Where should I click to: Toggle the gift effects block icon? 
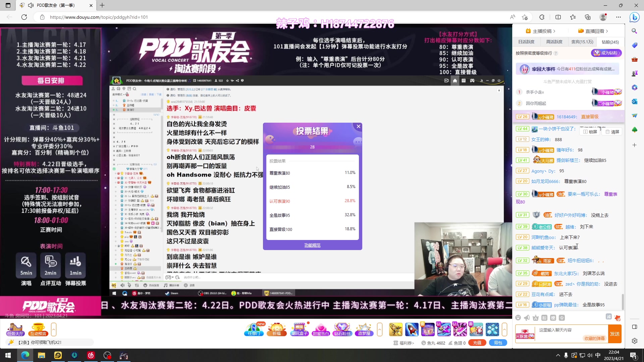click(618, 318)
